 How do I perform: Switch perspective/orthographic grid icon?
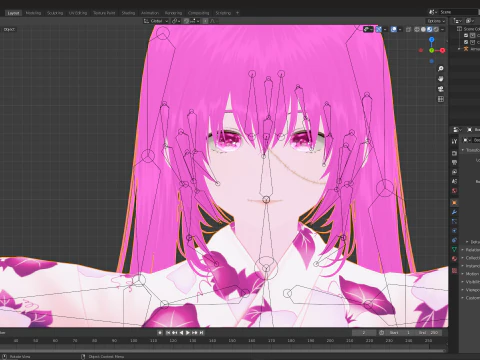coord(441,99)
